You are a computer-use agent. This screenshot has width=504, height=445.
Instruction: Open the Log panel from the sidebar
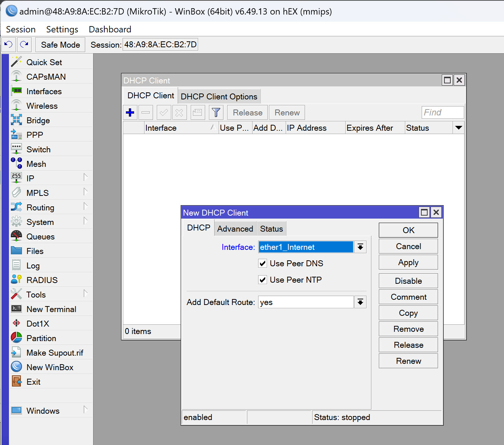tap(33, 265)
